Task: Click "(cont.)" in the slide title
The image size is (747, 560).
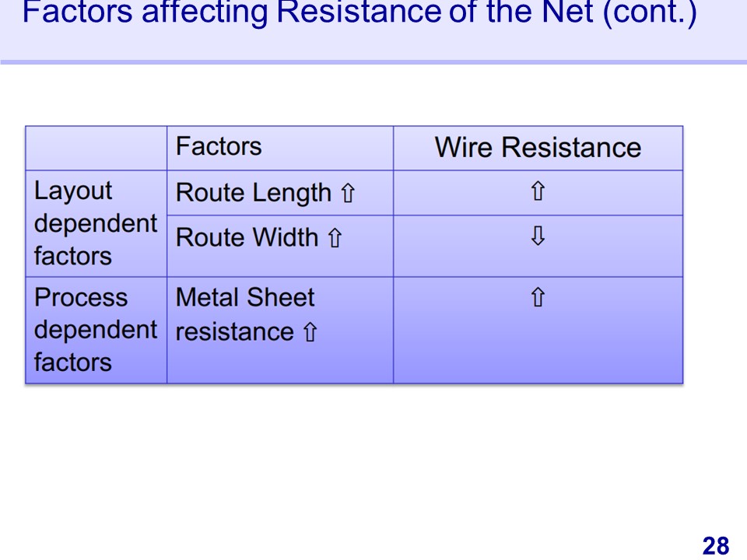Action: click(x=651, y=14)
